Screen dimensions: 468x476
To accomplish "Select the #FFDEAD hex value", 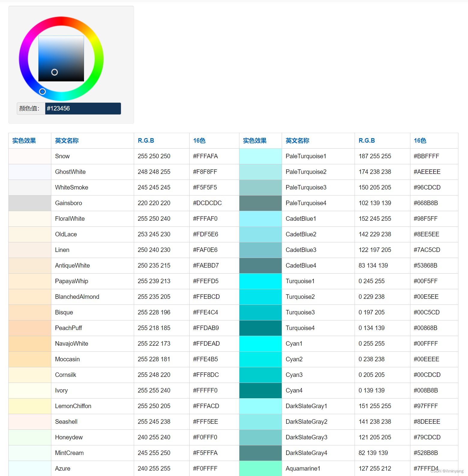I will click(206, 344).
